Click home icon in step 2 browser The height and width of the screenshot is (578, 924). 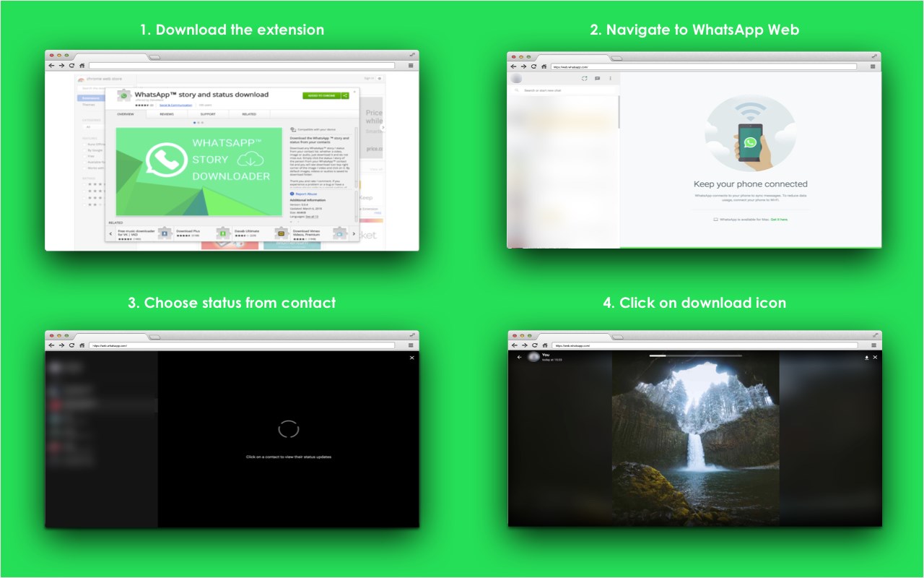point(544,66)
